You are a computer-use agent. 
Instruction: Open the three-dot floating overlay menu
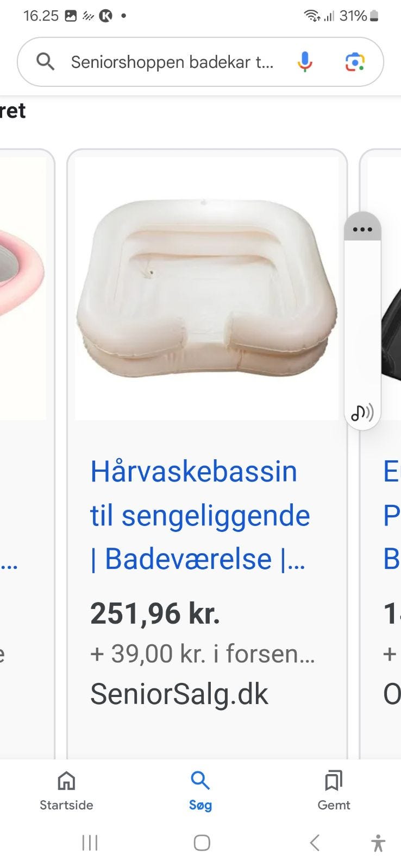362,229
